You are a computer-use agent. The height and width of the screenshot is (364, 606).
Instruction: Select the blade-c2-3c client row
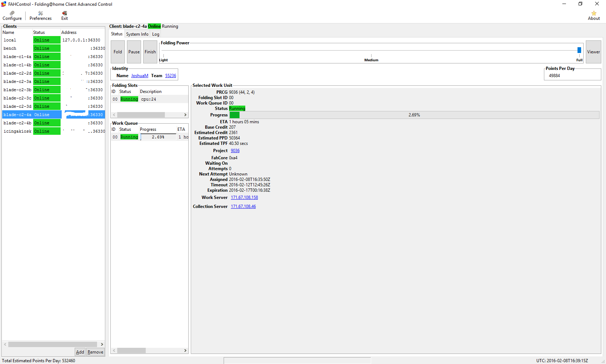[53, 98]
